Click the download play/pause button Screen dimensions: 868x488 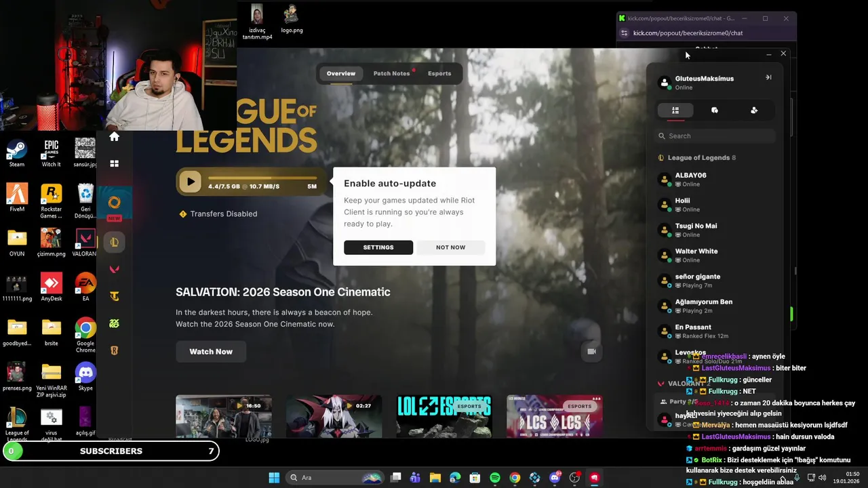tap(191, 182)
